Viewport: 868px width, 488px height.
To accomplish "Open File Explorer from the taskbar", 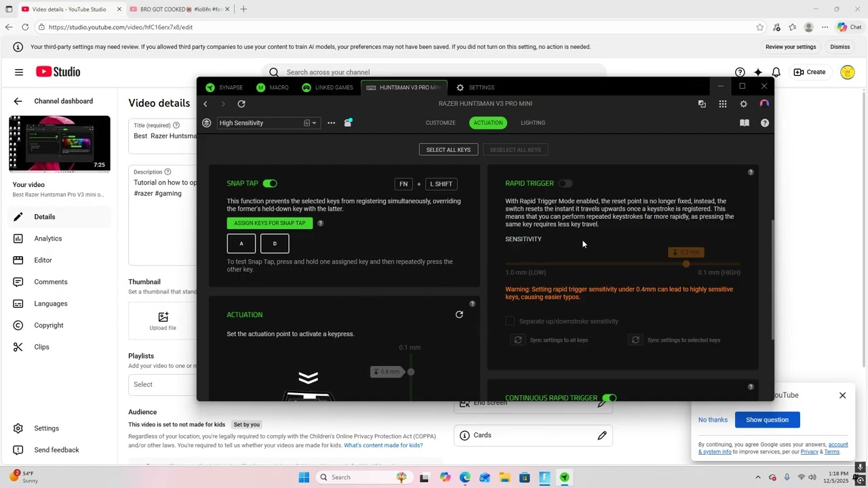I will 505,477.
